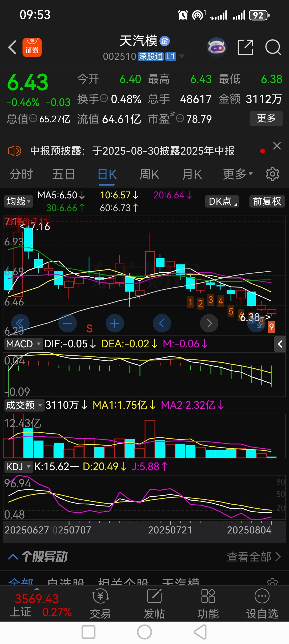Tap the red S signal marker
The width and height of the screenshot is (289, 644).
click(89, 329)
